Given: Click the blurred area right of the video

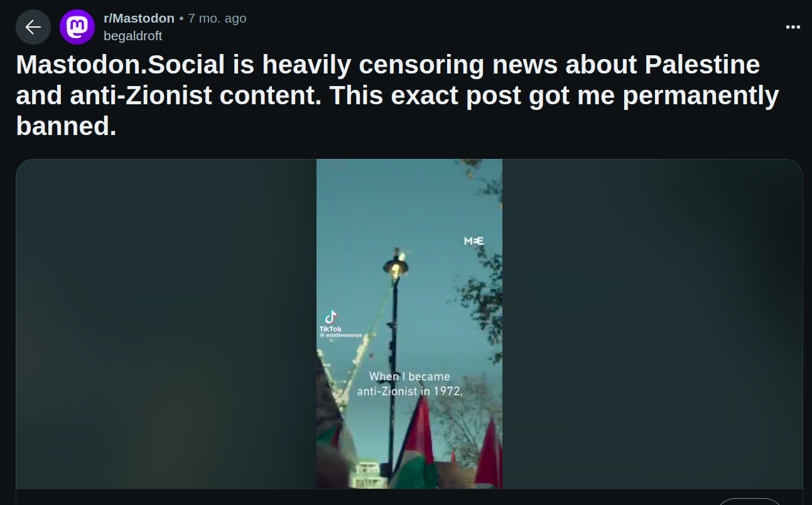Looking at the screenshot, I should pyautogui.click(x=652, y=323).
